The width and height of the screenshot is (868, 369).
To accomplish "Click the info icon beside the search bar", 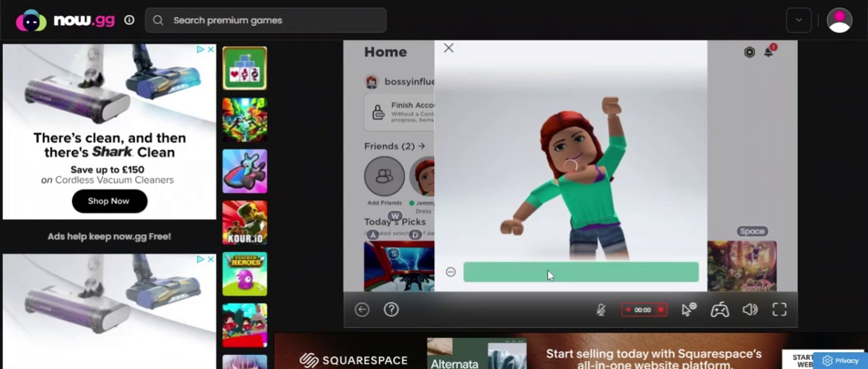I will click(x=129, y=20).
